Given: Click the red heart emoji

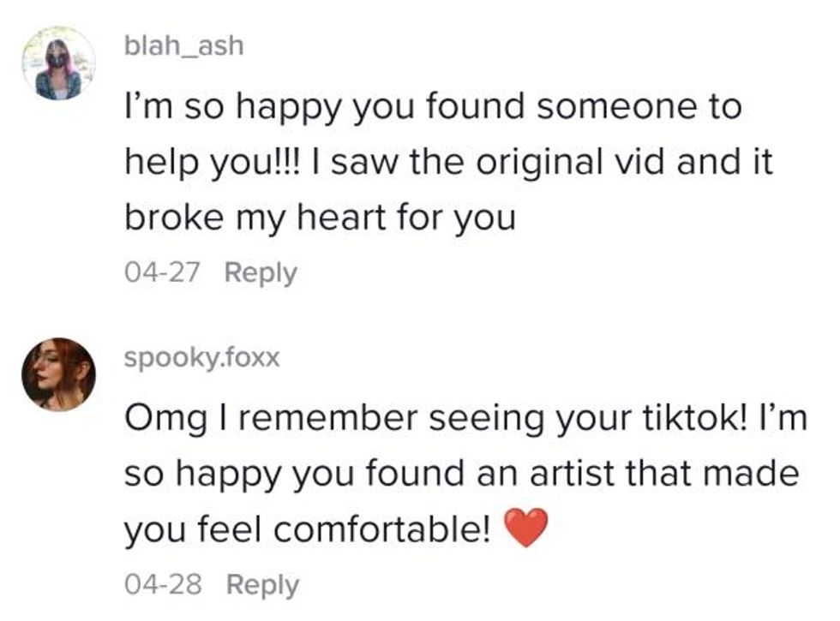Looking at the screenshot, I should click(x=525, y=529).
